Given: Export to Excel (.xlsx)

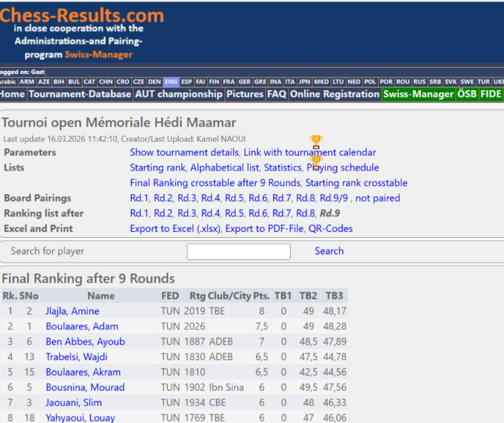Looking at the screenshot, I should point(175,229).
